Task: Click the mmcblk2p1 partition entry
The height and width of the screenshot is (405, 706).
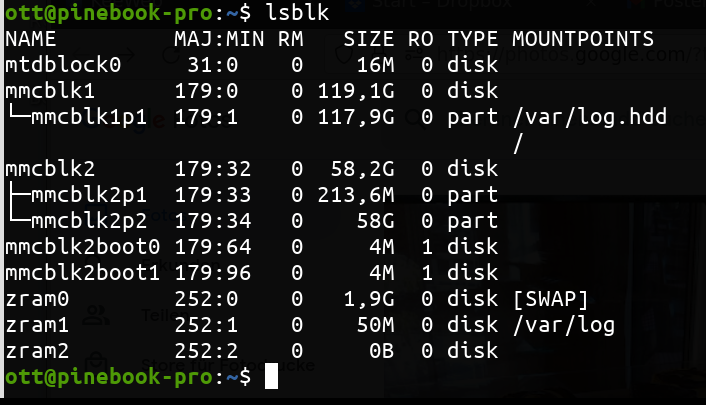Action: [89, 195]
